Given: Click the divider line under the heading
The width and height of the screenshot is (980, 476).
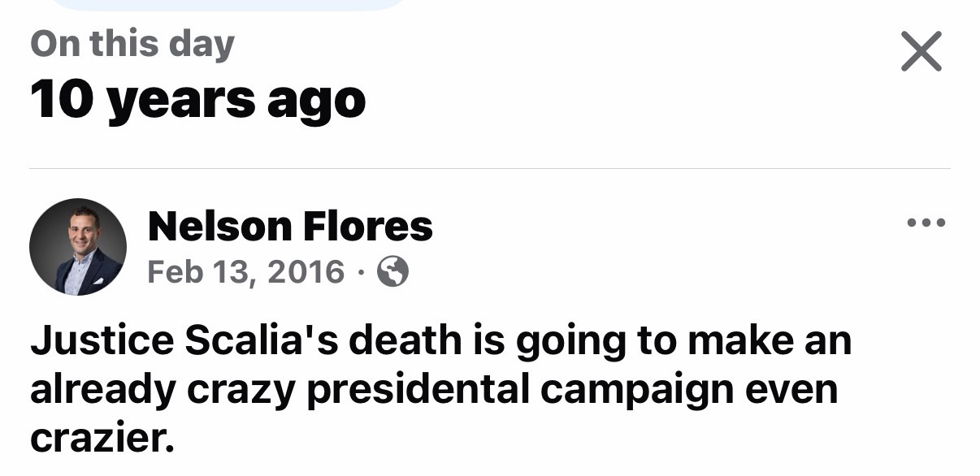Looking at the screenshot, I should tap(489, 168).
